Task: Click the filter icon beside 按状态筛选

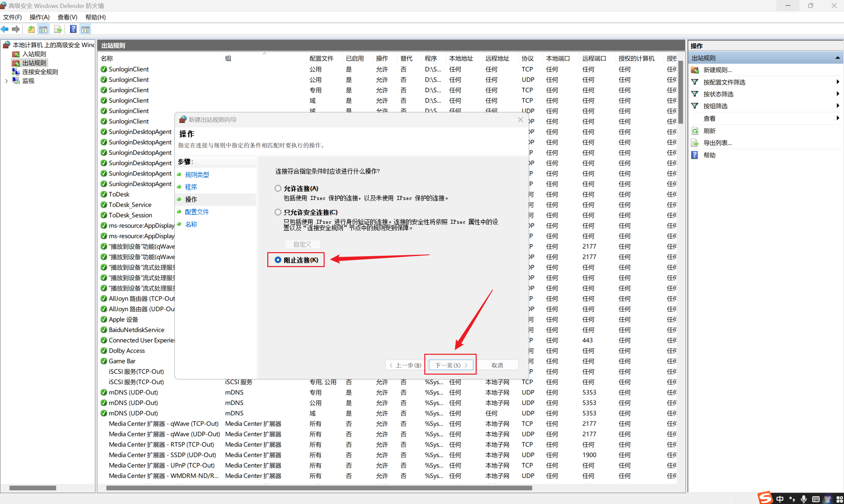Action: coord(695,94)
